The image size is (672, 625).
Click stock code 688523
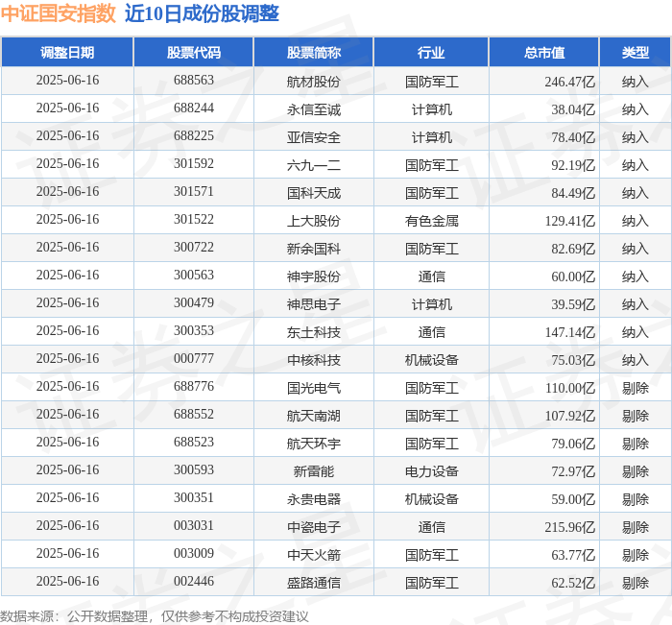click(194, 443)
